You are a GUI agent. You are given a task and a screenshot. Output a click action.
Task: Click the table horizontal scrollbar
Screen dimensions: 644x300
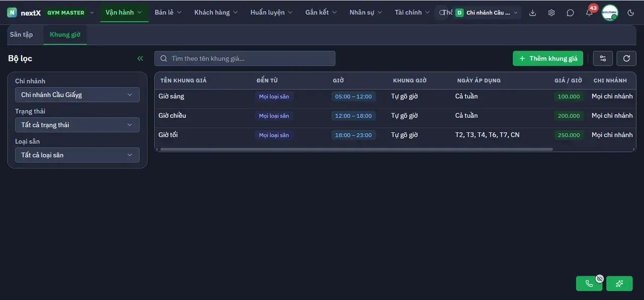(356, 149)
